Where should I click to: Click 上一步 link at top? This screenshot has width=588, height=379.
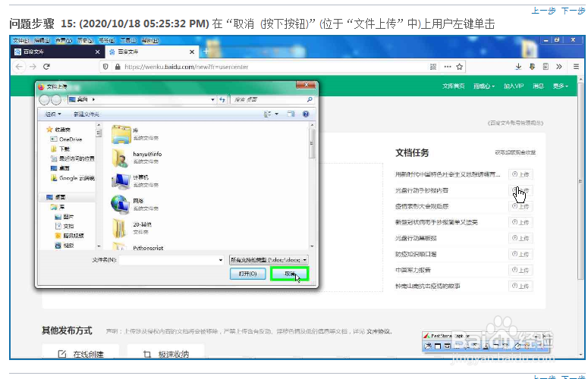pos(543,11)
